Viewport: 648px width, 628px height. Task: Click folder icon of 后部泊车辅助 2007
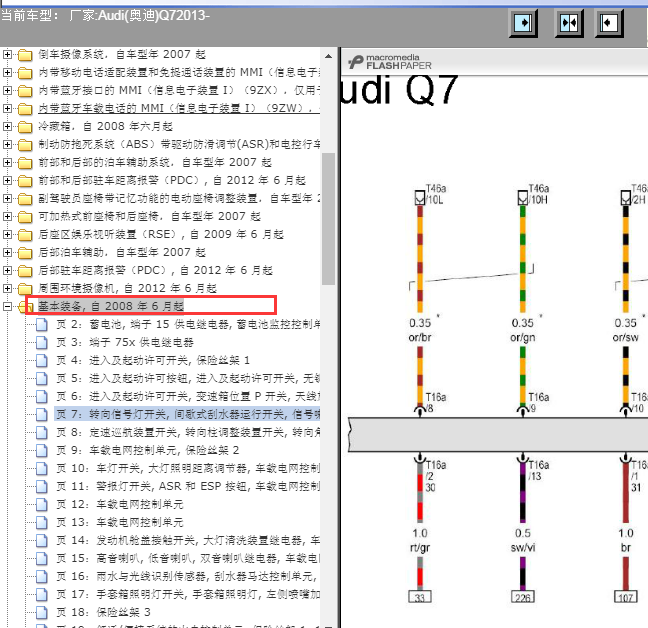[25, 252]
